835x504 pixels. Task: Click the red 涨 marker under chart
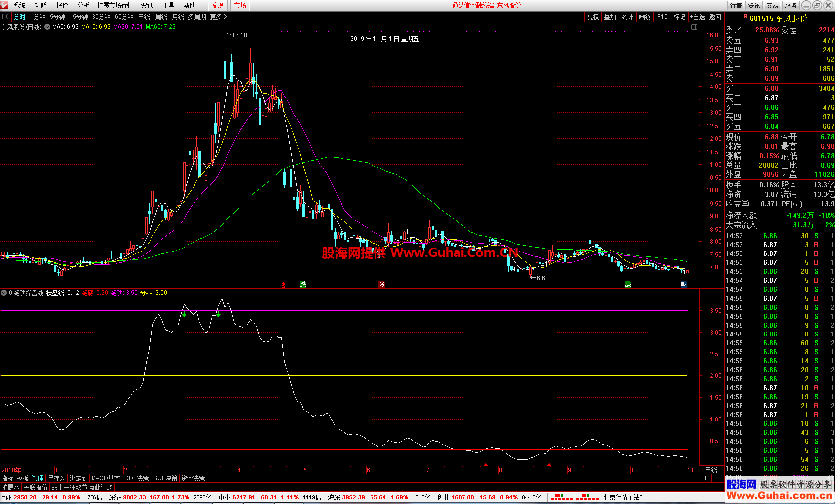pyautogui.click(x=381, y=284)
